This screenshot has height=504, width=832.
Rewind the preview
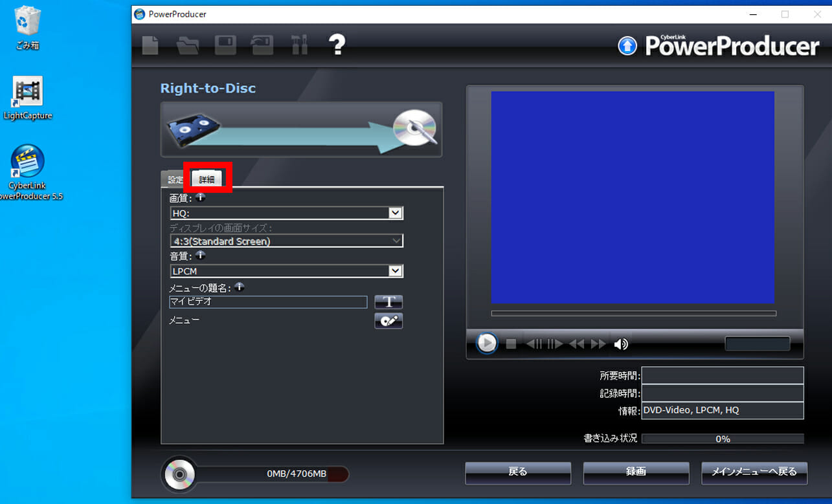576,344
